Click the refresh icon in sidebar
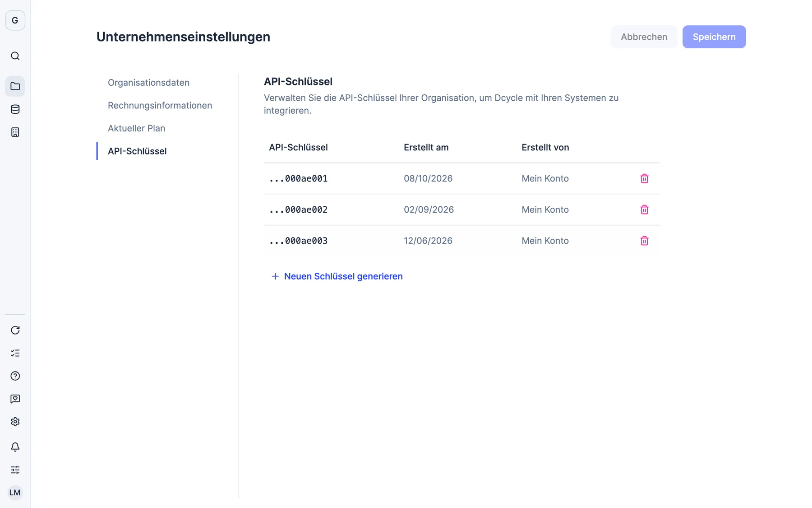 15,330
